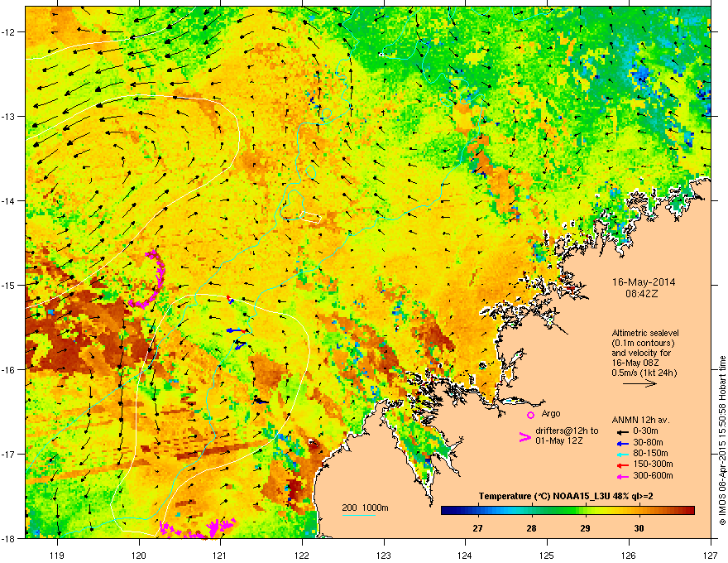
Task: Click the latitude axis label -12
Action: pyautogui.click(x=8, y=32)
